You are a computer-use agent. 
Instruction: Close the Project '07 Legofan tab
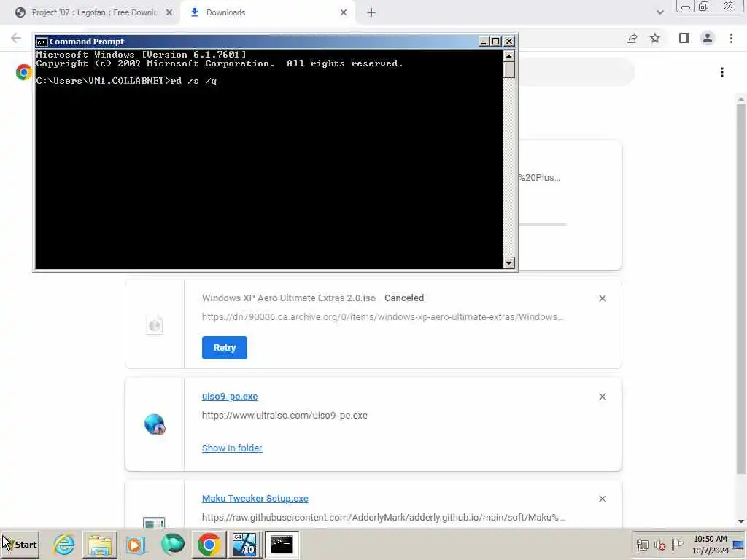pyautogui.click(x=169, y=12)
